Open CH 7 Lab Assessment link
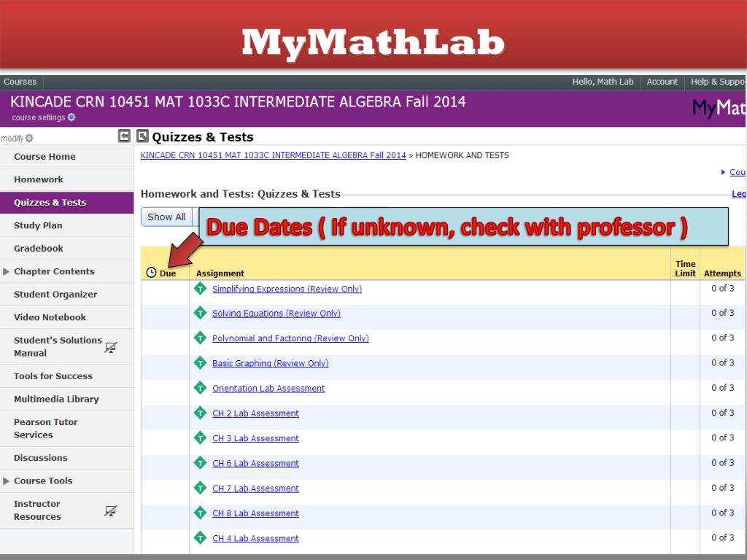 255,488
